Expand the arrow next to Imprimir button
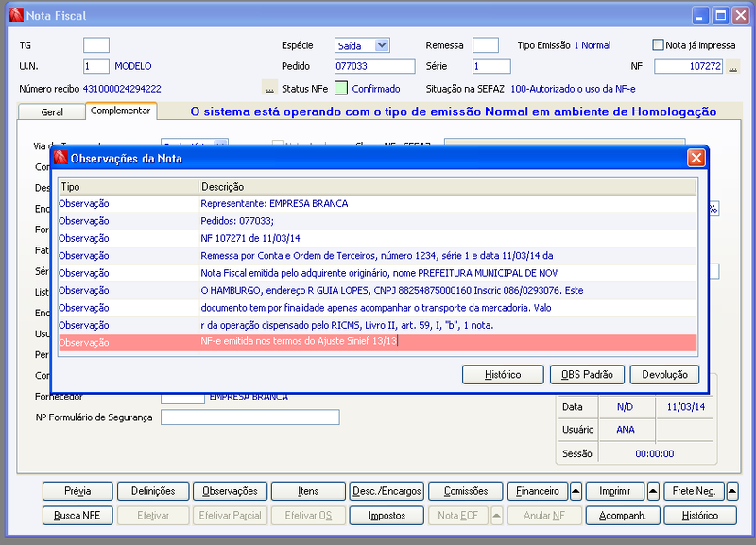The height and width of the screenshot is (545, 756). tap(653, 491)
